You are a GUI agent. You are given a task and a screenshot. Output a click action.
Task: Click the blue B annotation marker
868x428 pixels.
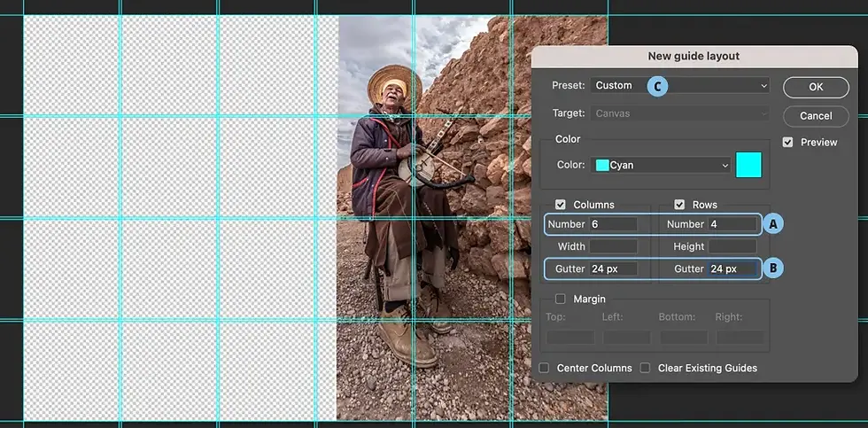[773, 268]
